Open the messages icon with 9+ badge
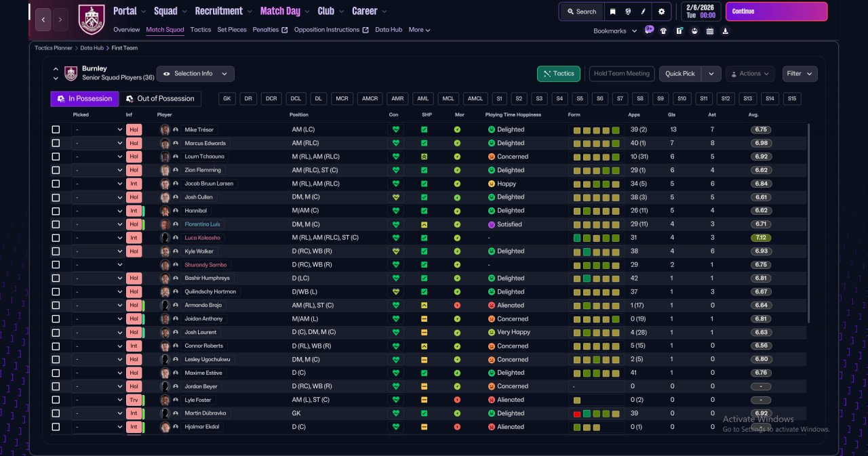The image size is (868, 456). (649, 30)
